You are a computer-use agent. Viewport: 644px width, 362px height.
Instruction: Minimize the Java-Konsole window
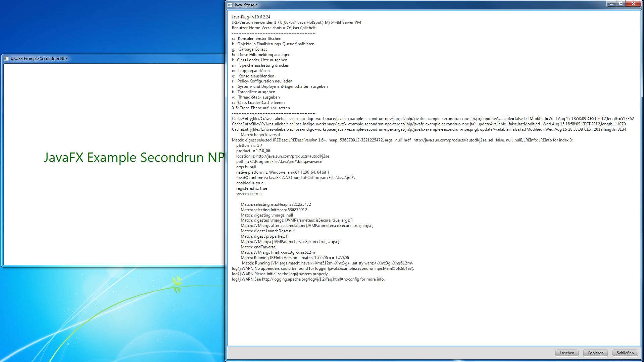(611, 4)
